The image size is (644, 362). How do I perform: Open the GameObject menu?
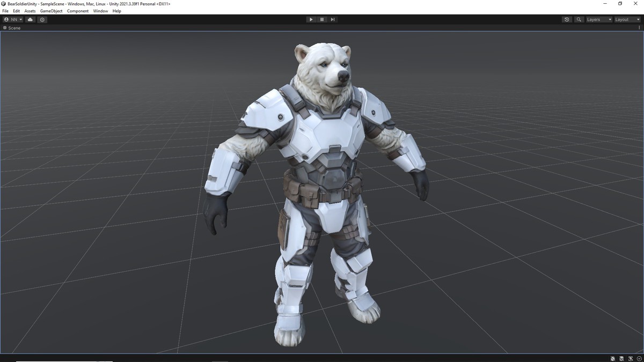pyautogui.click(x=51, y=11)
